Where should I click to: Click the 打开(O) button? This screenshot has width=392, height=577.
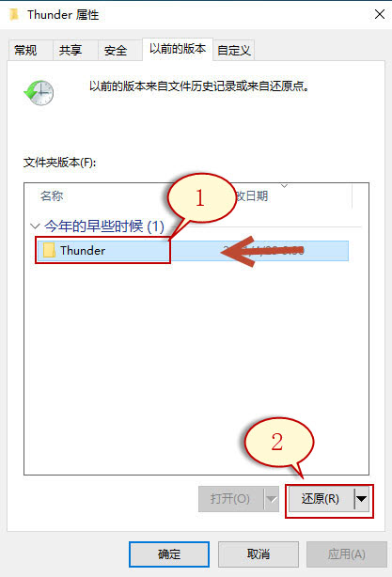[x=230, y=499]
